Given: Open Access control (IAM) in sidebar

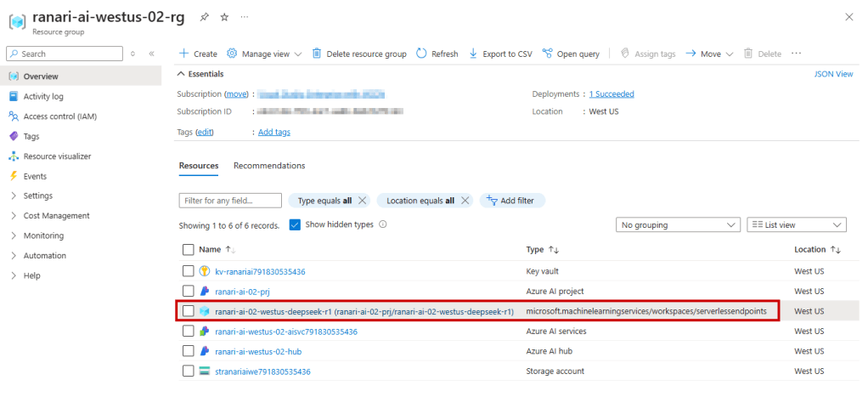Looking at the screenshot, I should (59, 116).
